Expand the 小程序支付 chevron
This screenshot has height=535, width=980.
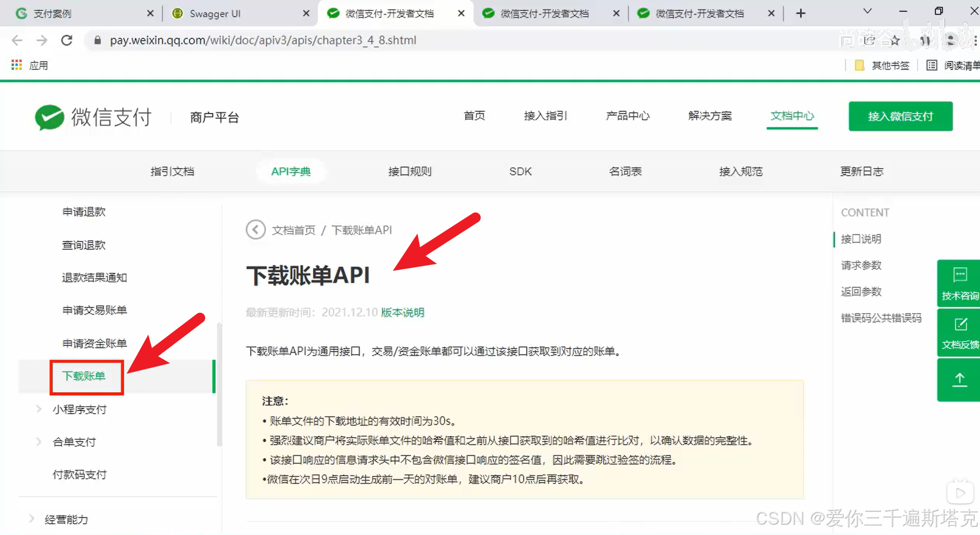(39, 409)
